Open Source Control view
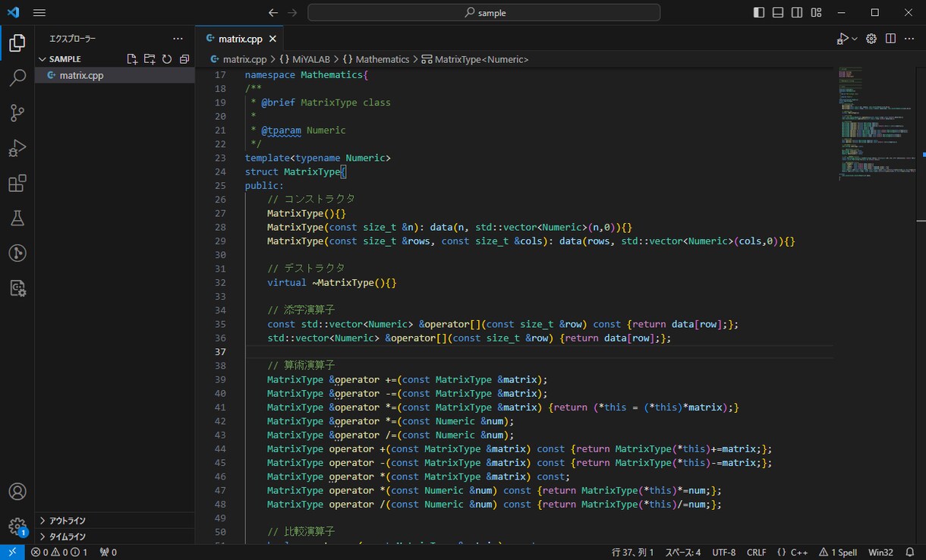This screenshot has width=926, height=560. click(x=17, y=113)
